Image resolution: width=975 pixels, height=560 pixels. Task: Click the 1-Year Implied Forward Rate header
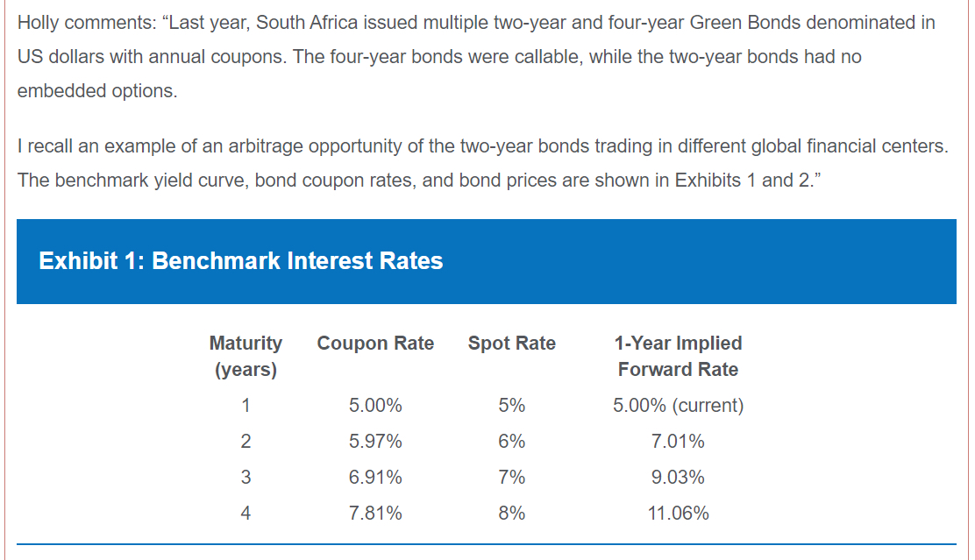(x=678, y=356)
